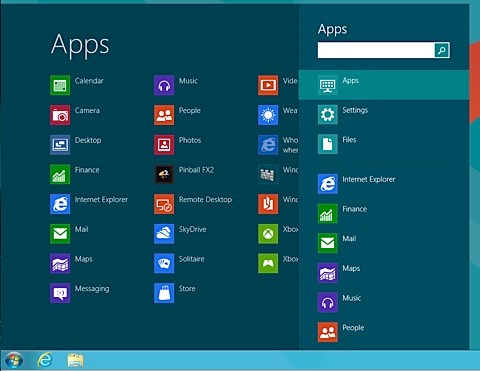Image resolution: width=480 pixels, height=371 pixels.
Task: Launch the Solitaire app icon
Action: click(164, 263)
